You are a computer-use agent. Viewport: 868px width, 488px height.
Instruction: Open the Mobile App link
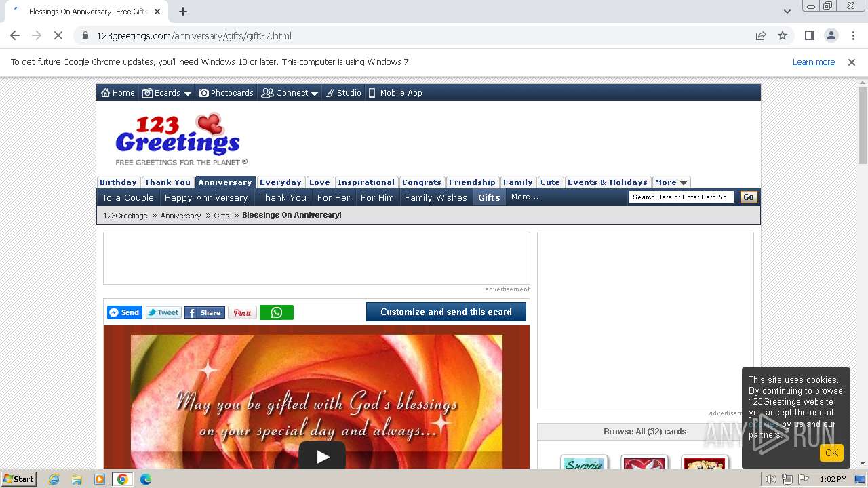tap(395, 93)
